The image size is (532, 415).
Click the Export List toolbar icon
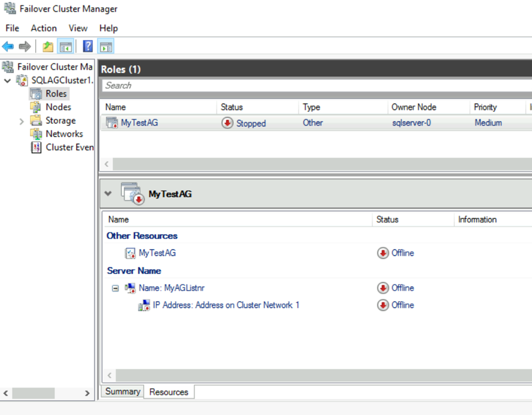tap(47, 46)
